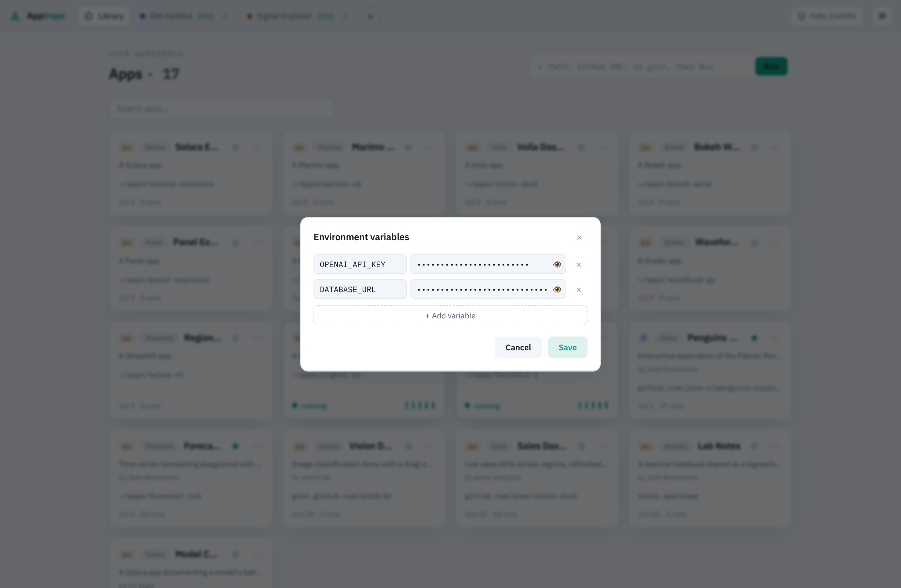Cancel the environment variable changes
Screen dimensions: 901x588
(518, 347)
